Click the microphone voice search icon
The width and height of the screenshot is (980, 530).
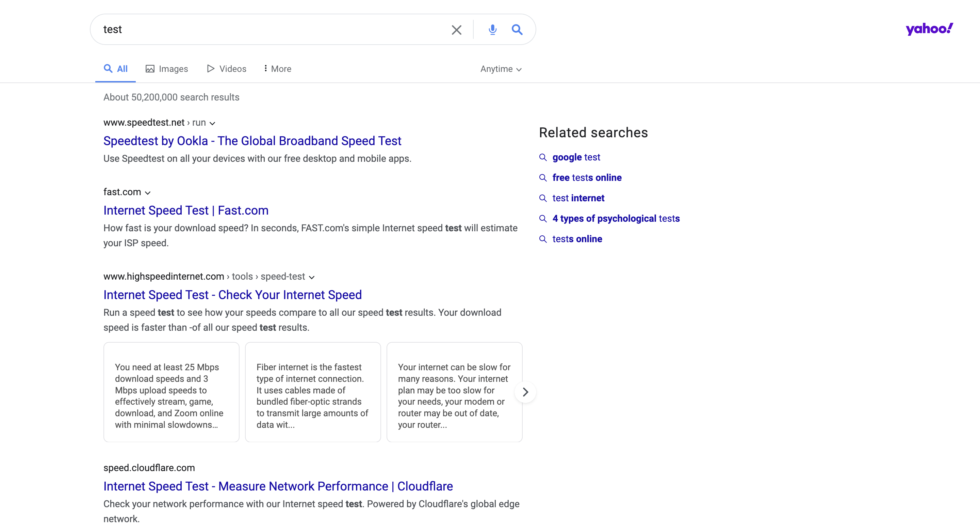492,30
